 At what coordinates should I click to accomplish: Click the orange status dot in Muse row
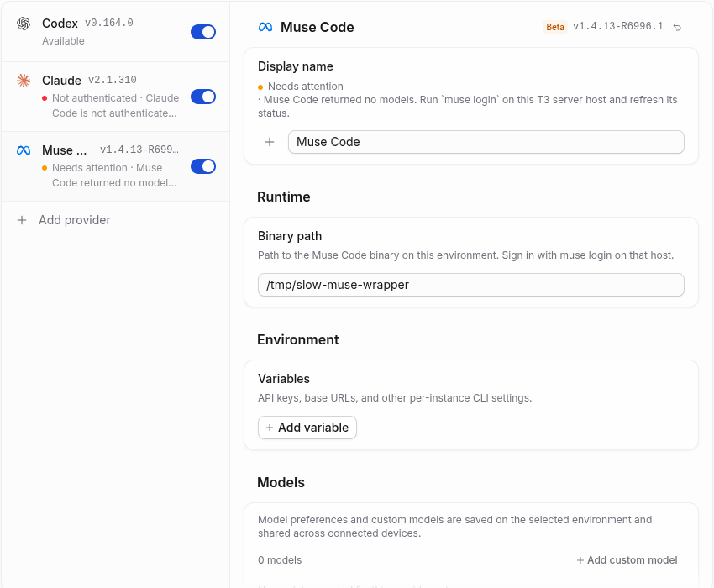click(45, 168)
